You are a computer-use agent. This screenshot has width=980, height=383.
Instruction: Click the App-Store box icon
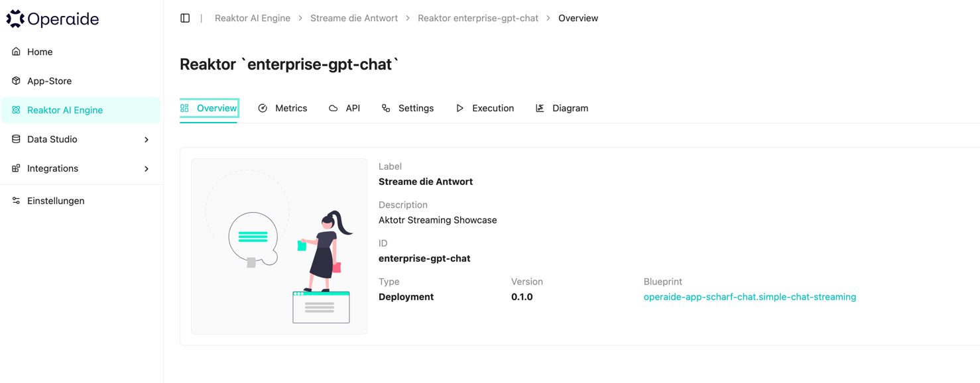pyautogui.click(x=16, y=81)
